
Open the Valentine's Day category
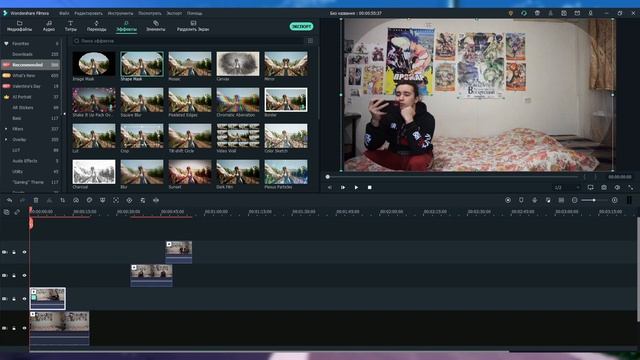[x=31, y=86]
